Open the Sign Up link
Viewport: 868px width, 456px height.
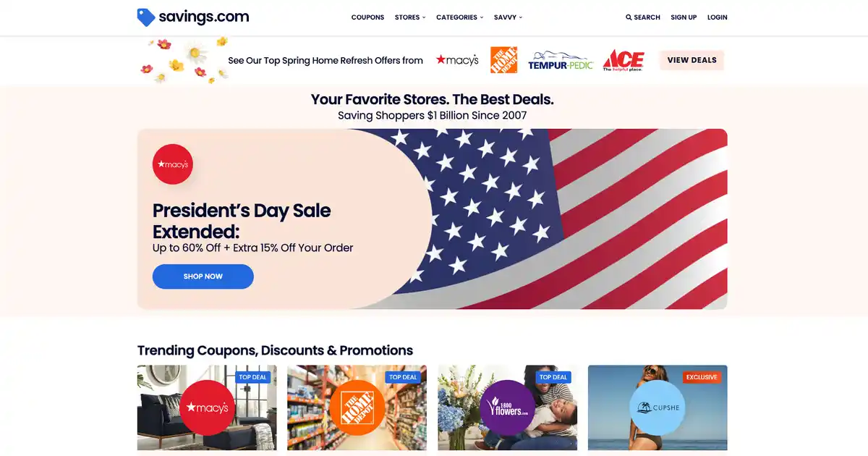684,17
